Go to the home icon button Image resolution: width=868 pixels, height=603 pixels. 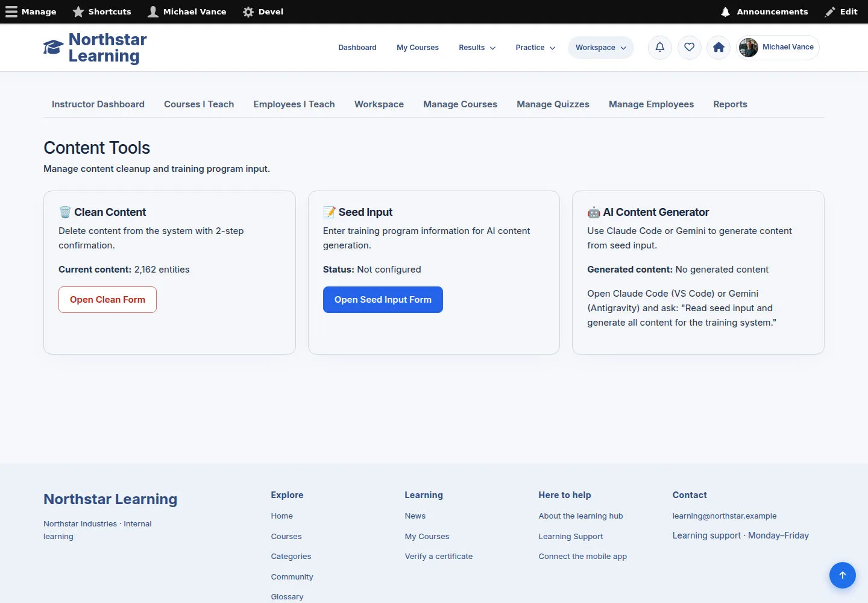(x=719, y=47)
